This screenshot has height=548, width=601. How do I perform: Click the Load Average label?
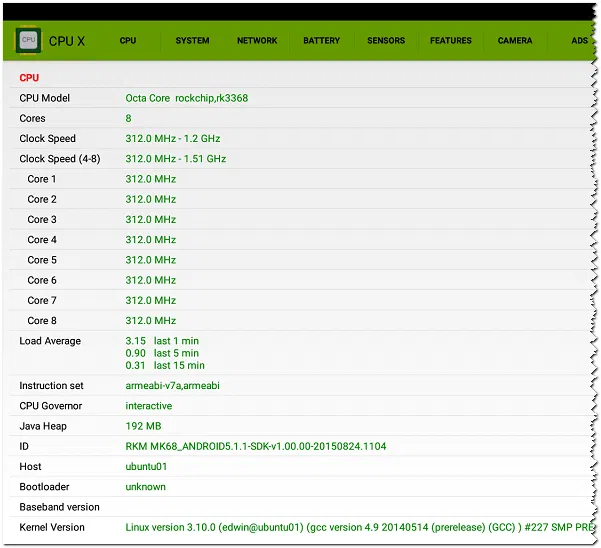click(x=50, y=341)
